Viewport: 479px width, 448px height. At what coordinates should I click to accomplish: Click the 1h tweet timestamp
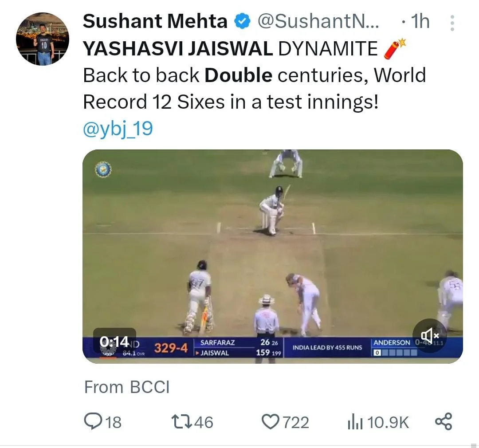(x=419, y=21)
